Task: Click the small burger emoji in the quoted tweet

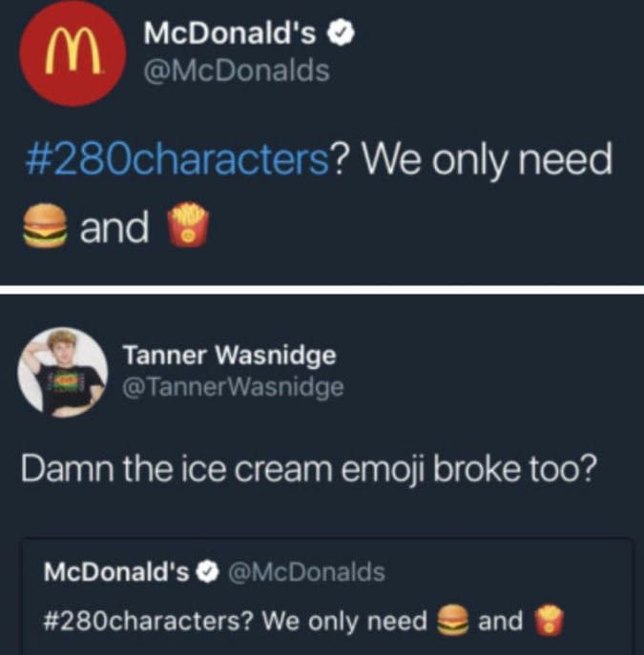Action: (x=452, y=620)
